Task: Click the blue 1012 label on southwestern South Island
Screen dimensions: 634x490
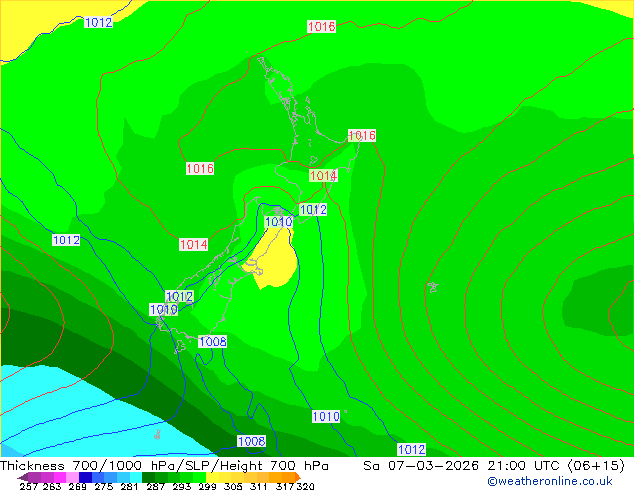Action: (180, 296)
